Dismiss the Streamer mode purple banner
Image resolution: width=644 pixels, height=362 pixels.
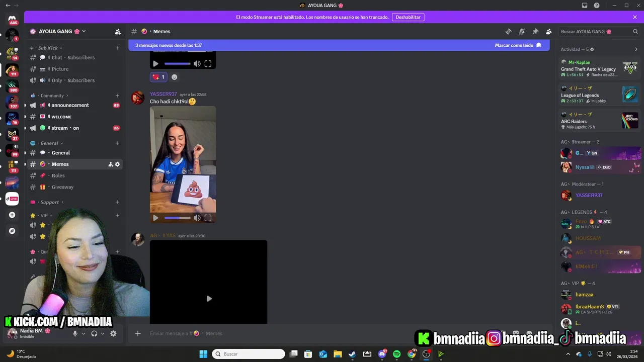[635, 17]
